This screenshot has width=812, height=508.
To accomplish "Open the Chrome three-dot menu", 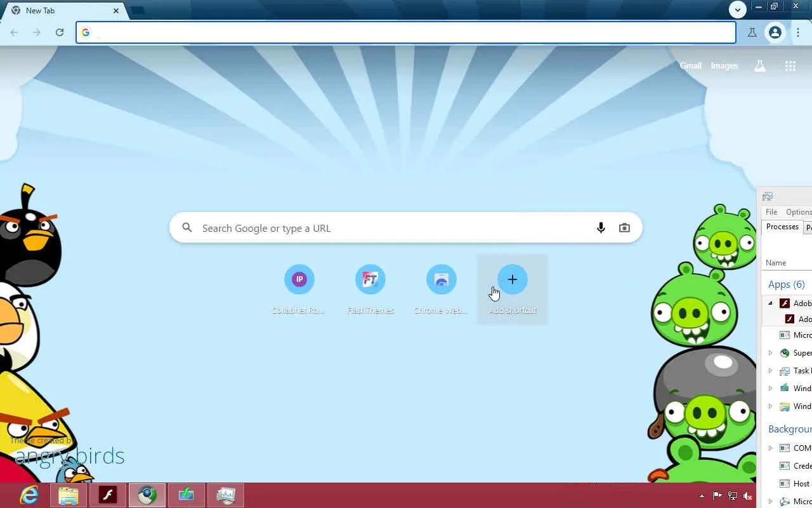I will click(798, 32).
